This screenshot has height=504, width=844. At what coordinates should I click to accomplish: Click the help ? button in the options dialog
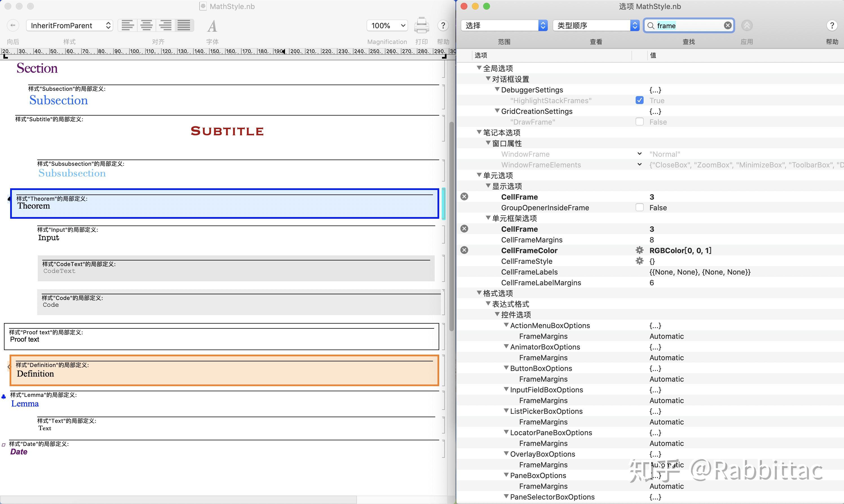click(832, 25)
